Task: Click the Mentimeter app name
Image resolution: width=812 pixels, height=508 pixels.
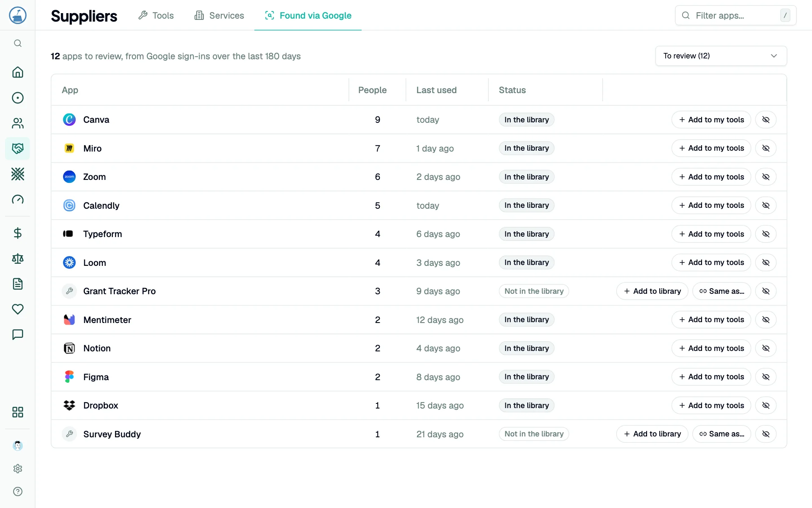Action: point(107,320)
